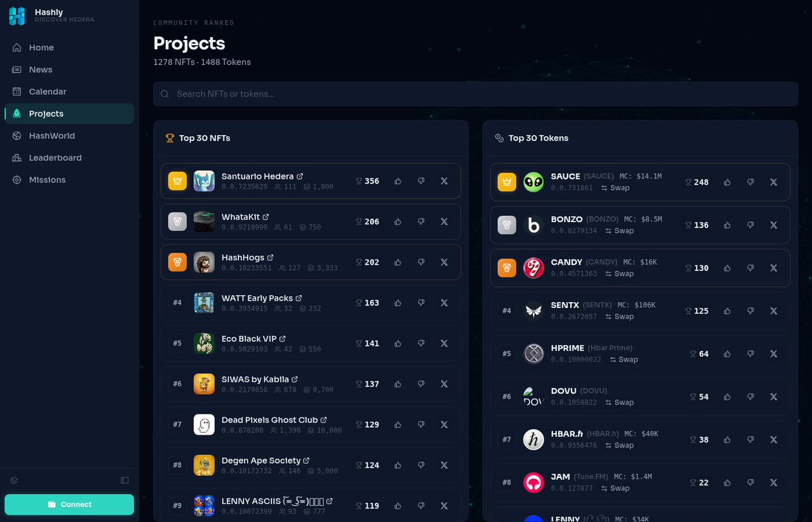
Task: Open SIWAS by Kabila X link
Action: coord(444,384)
